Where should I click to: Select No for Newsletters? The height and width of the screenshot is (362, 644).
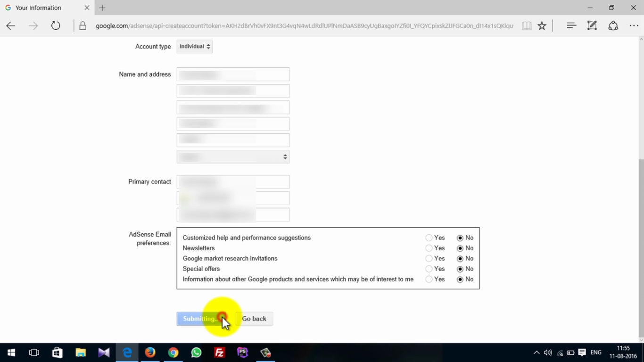[x=460, y=248]
